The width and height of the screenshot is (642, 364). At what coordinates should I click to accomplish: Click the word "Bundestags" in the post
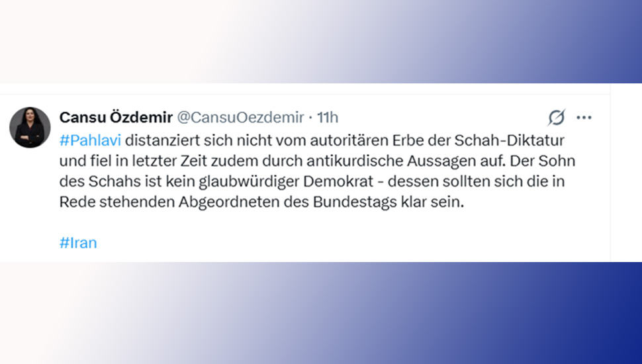[379, 202]
